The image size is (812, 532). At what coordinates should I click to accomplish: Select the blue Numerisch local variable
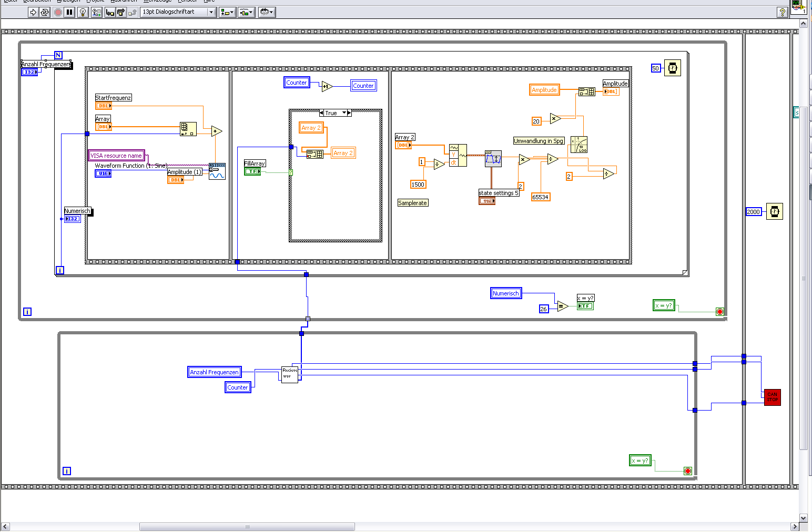click(506, 293)
